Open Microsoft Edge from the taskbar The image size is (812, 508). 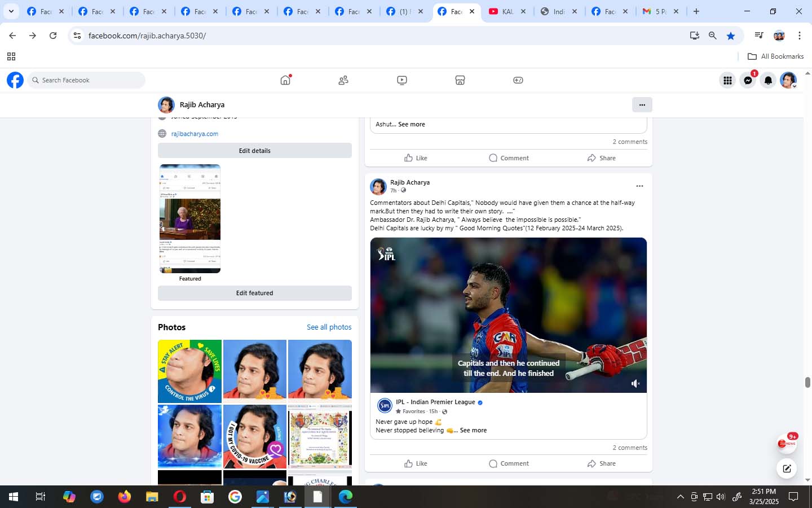[x=345, y=497]
